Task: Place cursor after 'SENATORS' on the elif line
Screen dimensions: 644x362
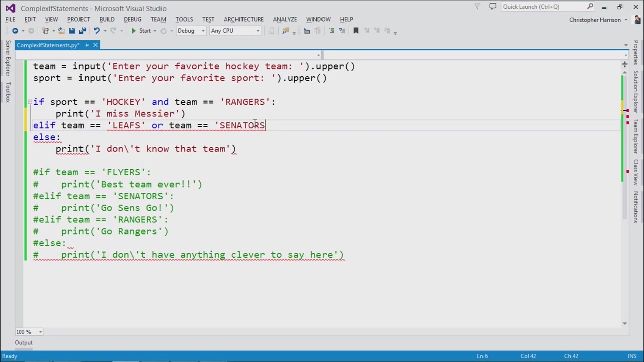Action: click(x=265, y=125)
